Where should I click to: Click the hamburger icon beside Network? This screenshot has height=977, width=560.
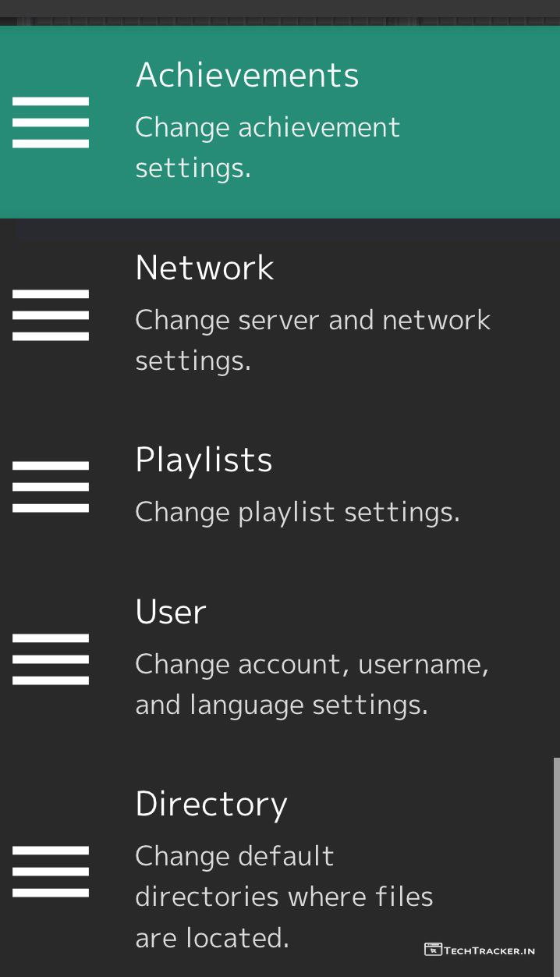click(51, 315)
